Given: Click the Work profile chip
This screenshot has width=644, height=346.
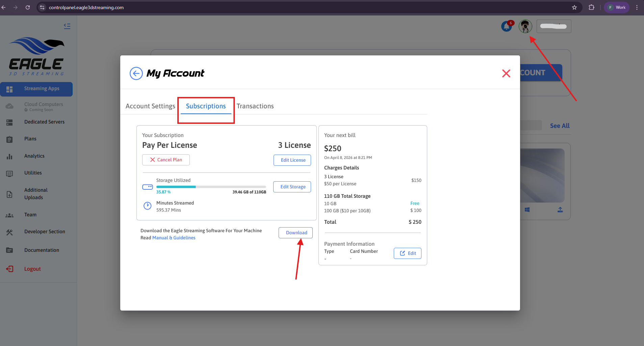Looking at the screenshot, I should click(x=617, y=7).
